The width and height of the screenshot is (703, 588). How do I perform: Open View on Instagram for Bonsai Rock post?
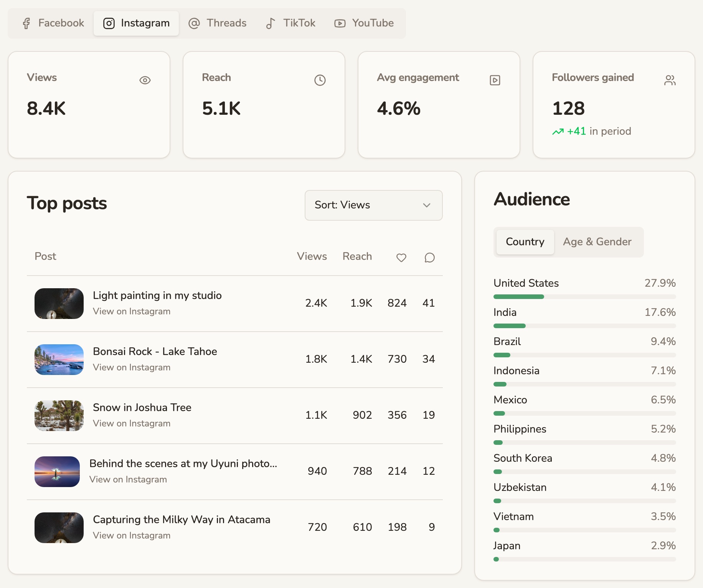point(132,367)
